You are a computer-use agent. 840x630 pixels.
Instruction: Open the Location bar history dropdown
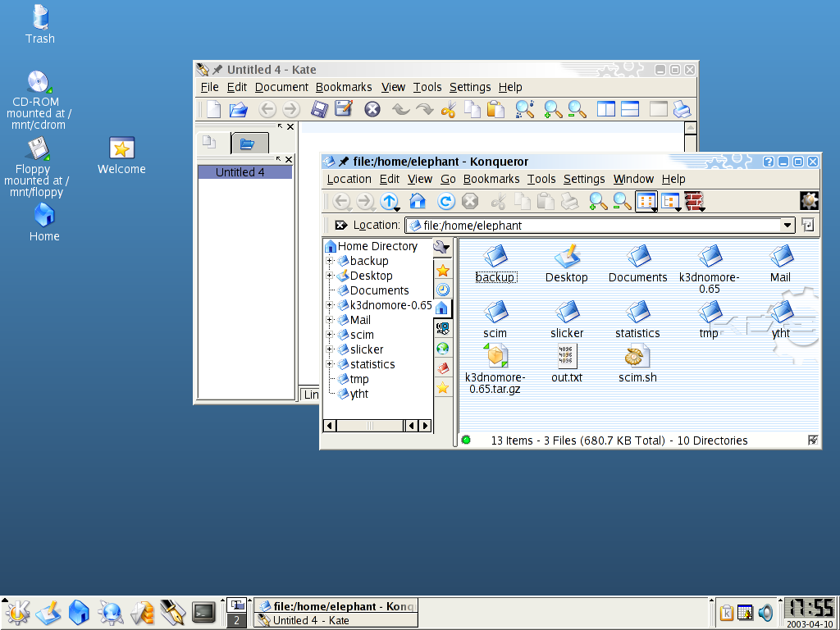[x=787, y=226]
